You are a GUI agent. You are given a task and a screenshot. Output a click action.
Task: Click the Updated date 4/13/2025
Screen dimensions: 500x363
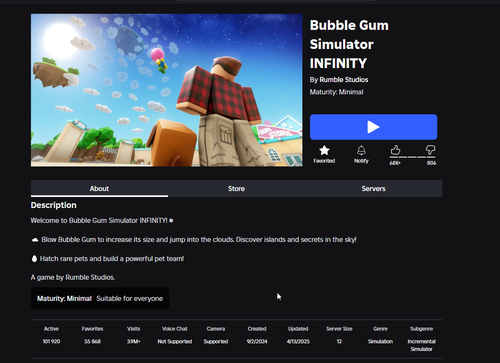298,341
